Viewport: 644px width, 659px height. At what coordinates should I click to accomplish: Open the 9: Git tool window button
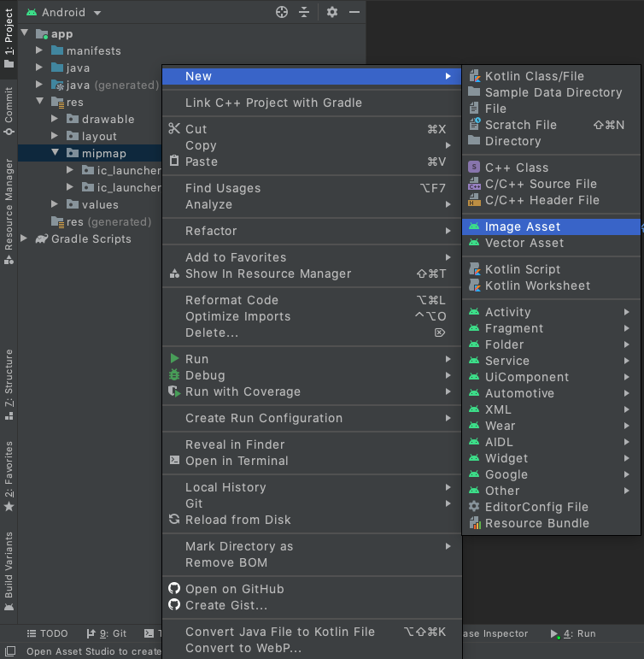pos(106,633)
